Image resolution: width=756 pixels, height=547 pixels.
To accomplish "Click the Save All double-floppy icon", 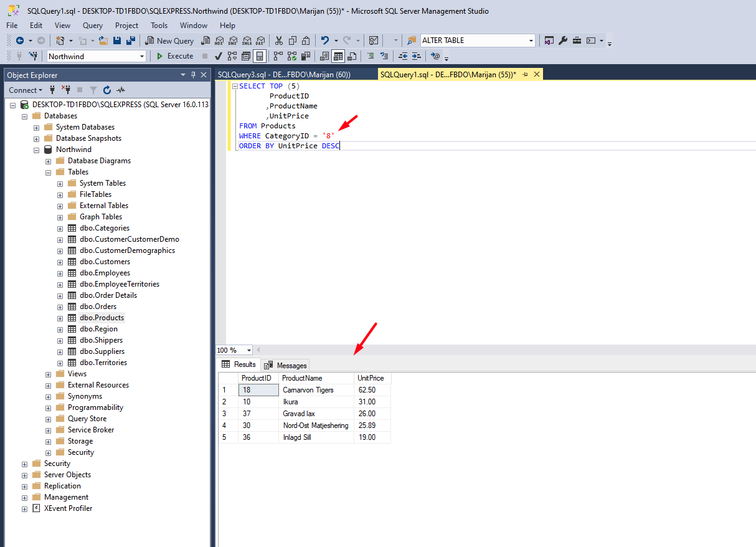I will coord(130,40).
